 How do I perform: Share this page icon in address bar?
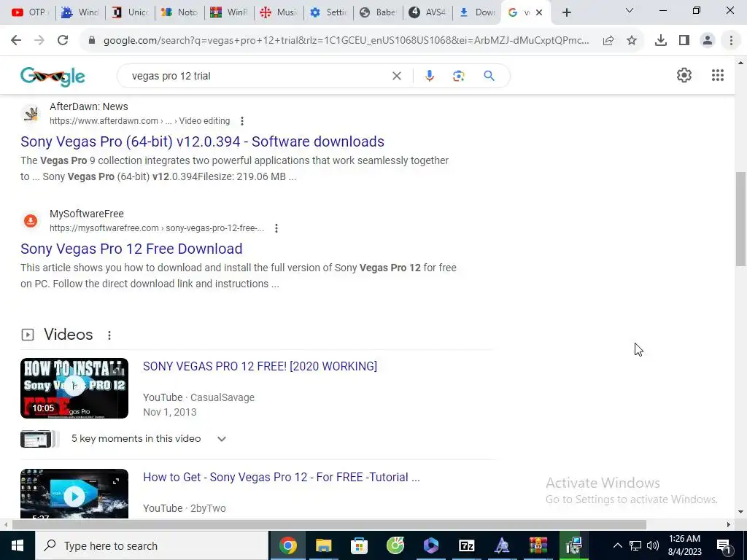coord(608,41)
